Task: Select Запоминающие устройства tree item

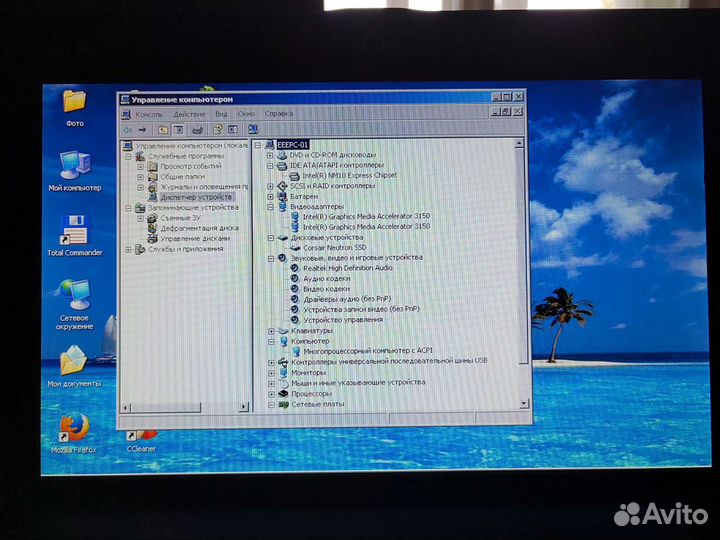Action: click(193, 208)
